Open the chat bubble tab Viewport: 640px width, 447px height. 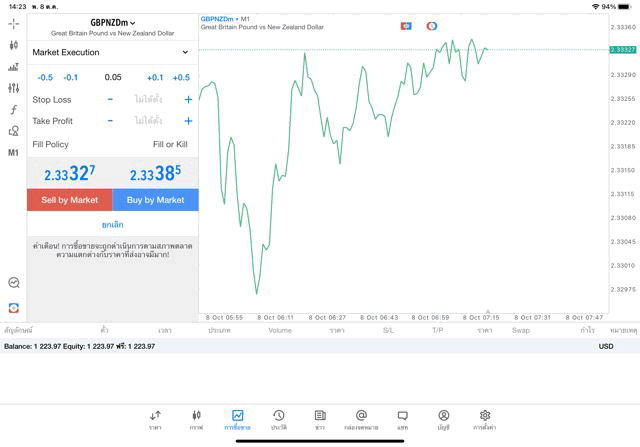point(402,419)
